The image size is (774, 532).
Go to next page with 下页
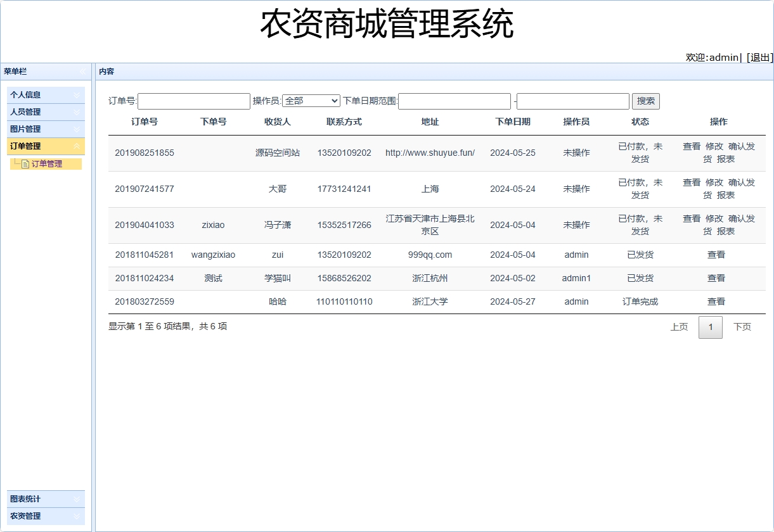click(742, 327)
